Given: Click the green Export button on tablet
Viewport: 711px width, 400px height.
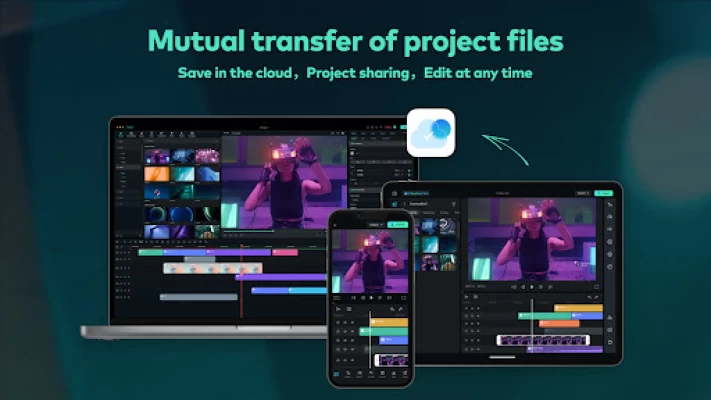Looking at the screenshot, I should [x=603, y=193].
